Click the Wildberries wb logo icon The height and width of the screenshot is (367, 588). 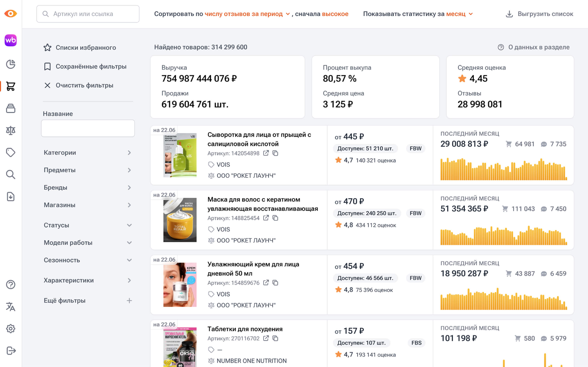10,40
